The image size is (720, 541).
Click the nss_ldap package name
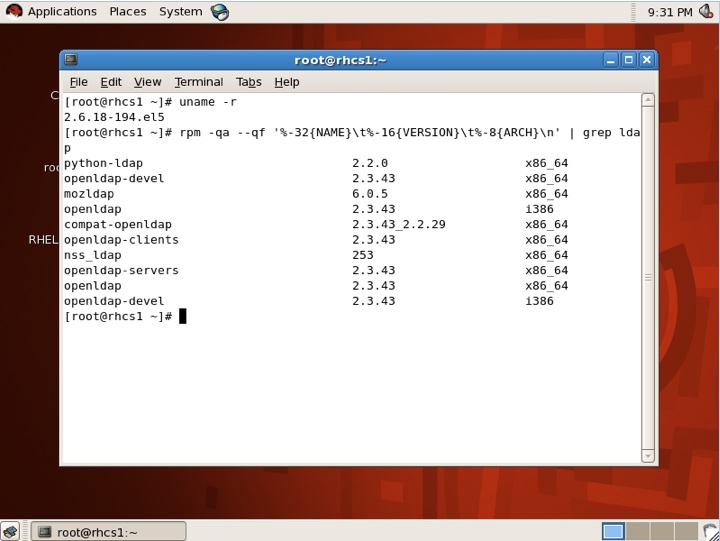point(92,255)
